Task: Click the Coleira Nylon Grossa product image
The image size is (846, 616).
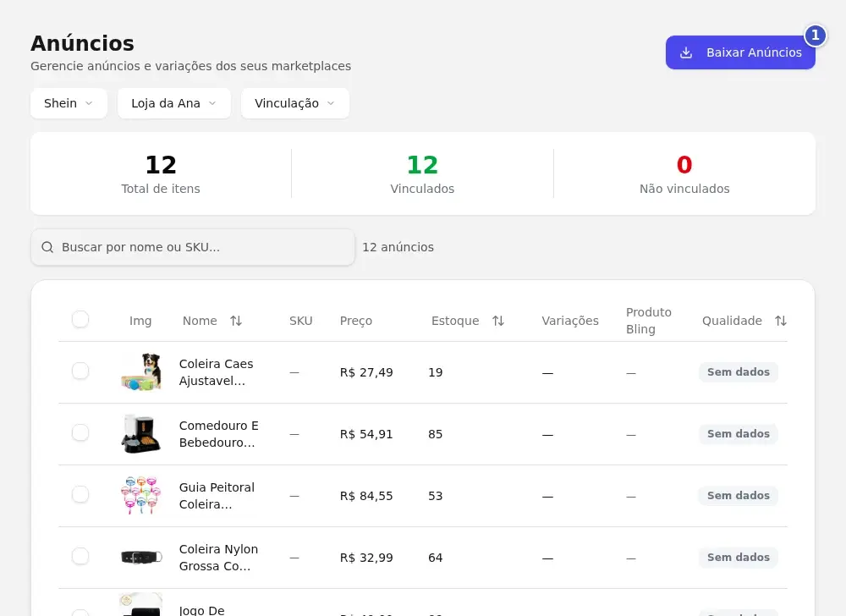Action: click(140, 558)
